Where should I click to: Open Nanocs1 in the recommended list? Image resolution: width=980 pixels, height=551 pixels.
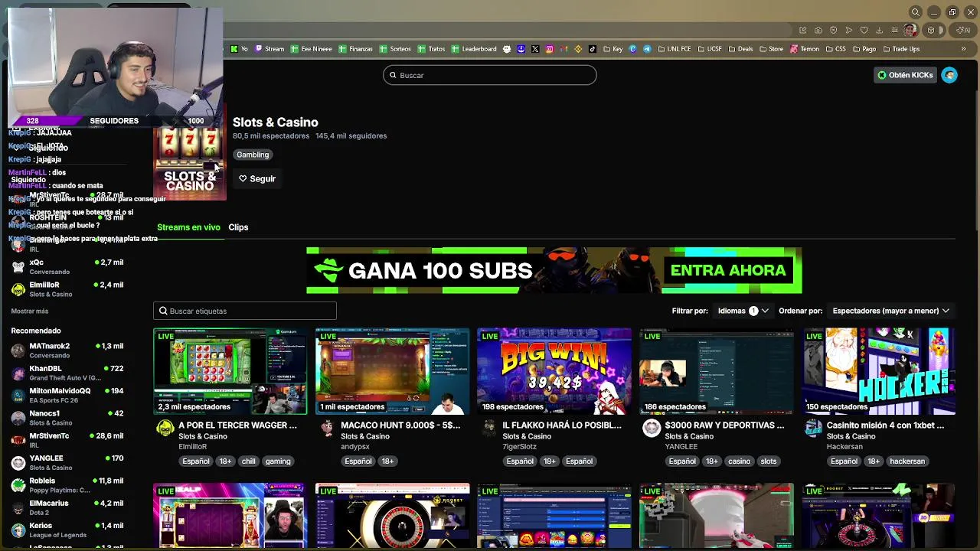pos(67,418)
